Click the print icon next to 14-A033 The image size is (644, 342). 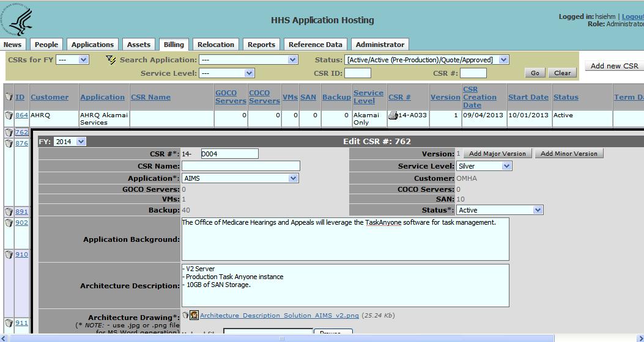tap(393, 115)
